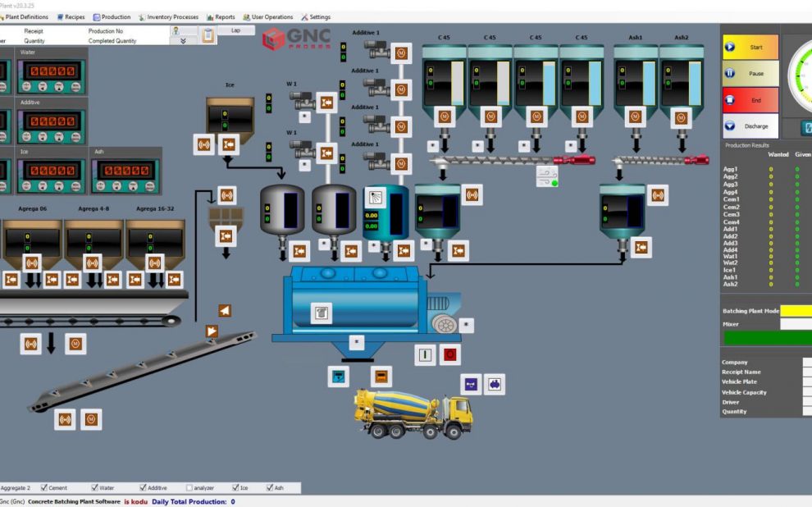Toggle the Ice checkbox

tap(235, 488)
